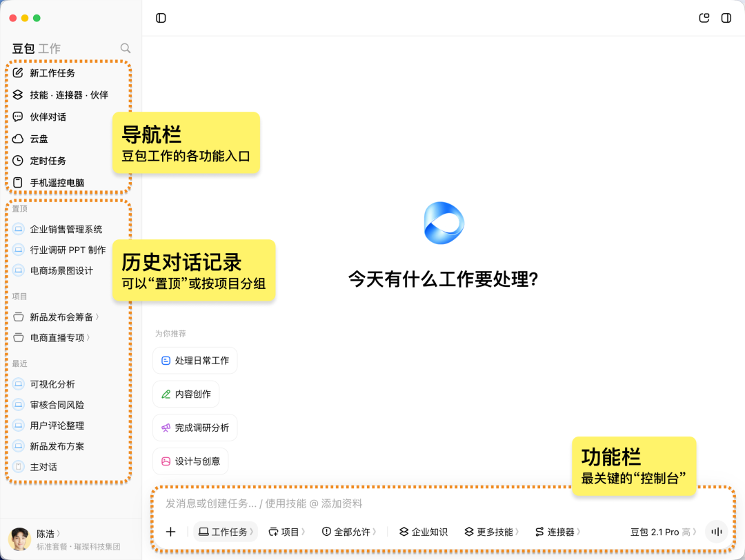Click the chat bubble icon of 伙伴对话

[x=17, y=117]
